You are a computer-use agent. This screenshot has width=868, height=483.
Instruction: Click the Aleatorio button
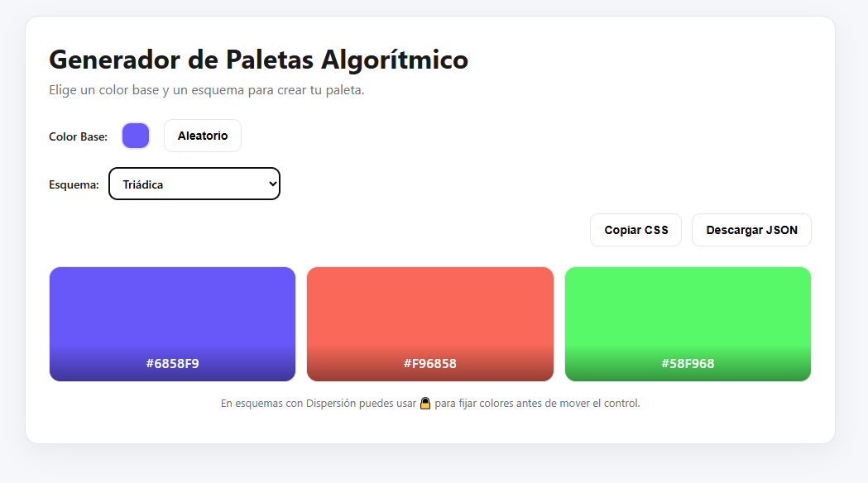(x=203, y=136)
